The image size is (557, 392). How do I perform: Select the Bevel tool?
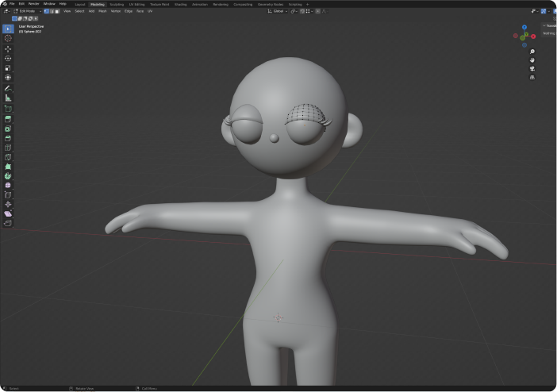(8, 138)
